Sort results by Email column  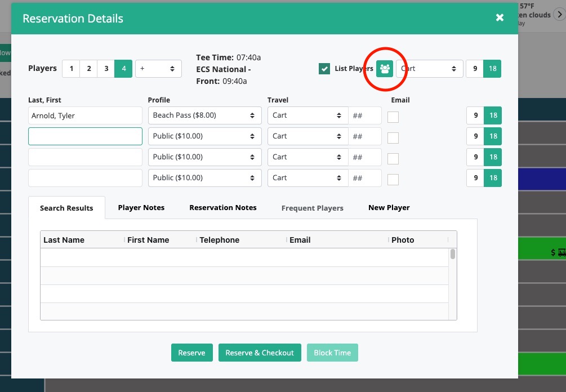click(x=337, y=240)
